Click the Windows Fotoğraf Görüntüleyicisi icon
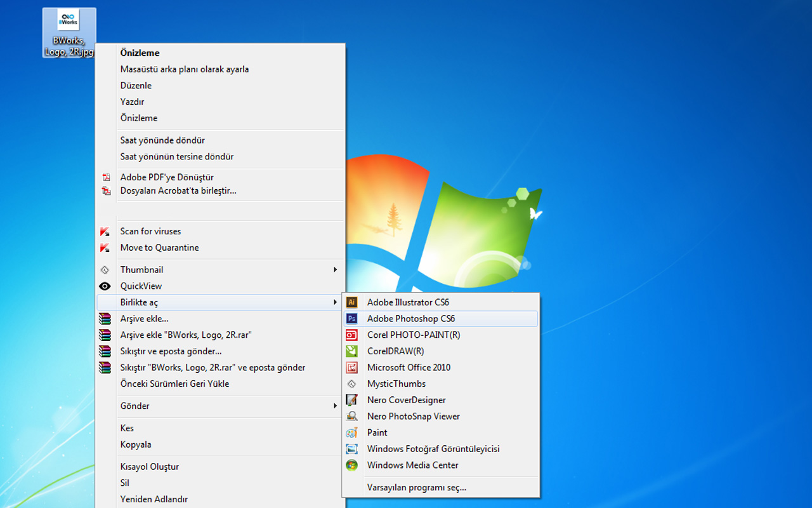This screenshot has height=508, width=812. tap(351, 449)
